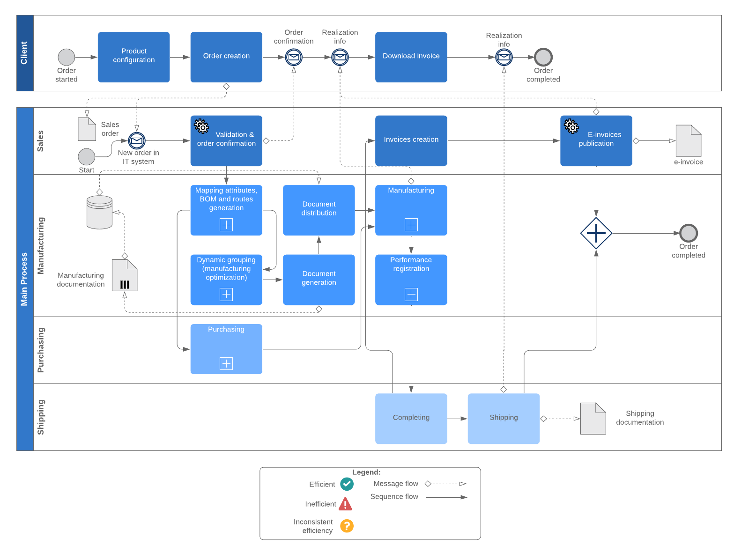The image size is (741, 560).
Task: Click the Order confirmation message envelope icon
Action: (294, 58)
